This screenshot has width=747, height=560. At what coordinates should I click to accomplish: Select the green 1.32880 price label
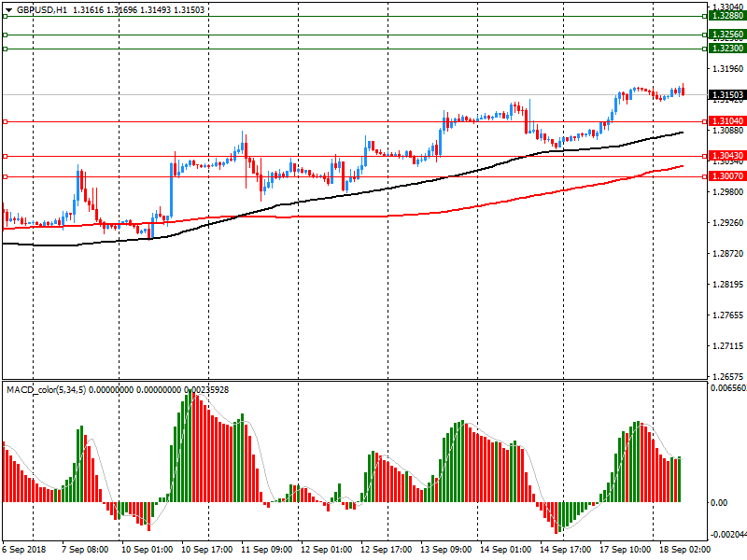(x=727, y=16)
